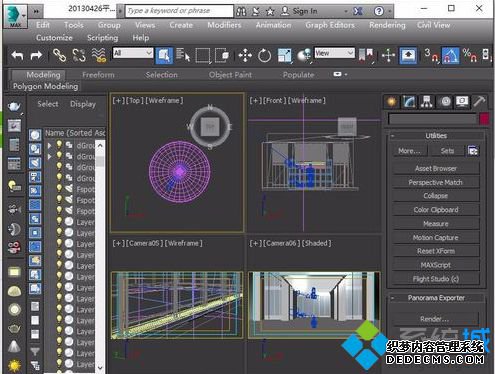Screen dimensions: 495x374
Task: Open the selection filter All dropdown
Action: click(x=133, y=53)
